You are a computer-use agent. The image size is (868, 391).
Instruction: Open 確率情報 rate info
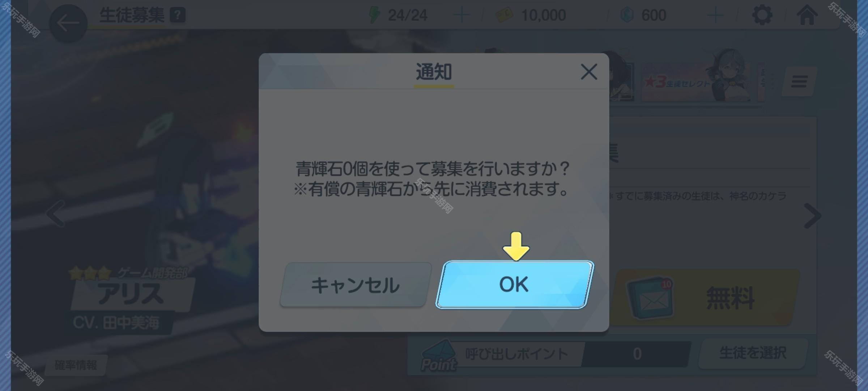(x=76, y=365)
